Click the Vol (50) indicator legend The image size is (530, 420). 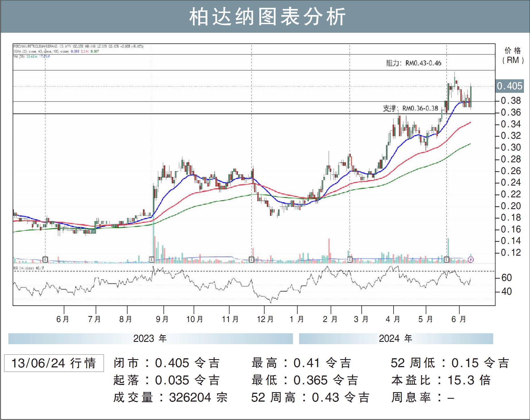[x=32, y=57]
